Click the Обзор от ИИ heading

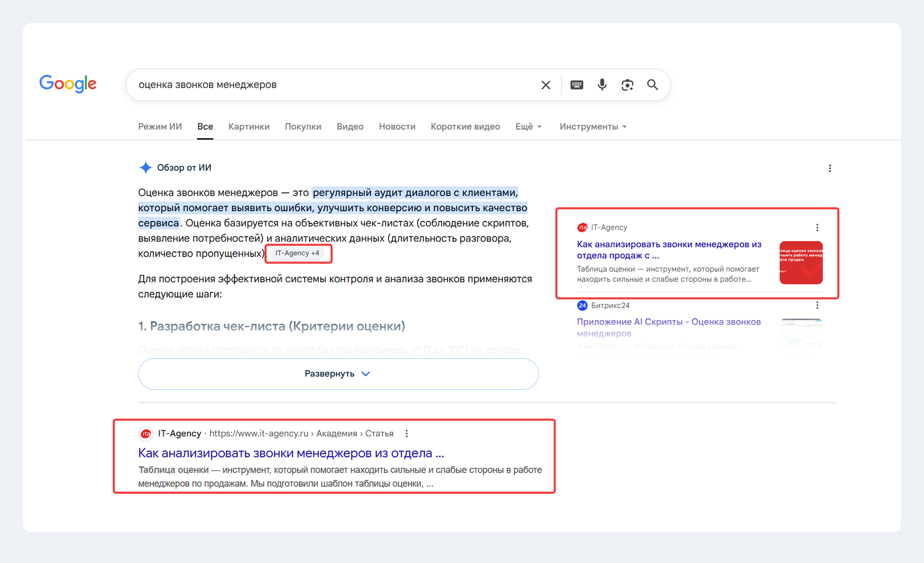pos(184,168)
